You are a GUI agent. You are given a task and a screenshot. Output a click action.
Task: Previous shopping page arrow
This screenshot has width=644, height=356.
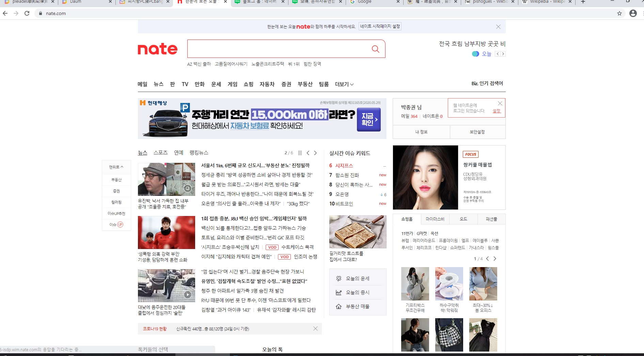click(x=488, y=259)
